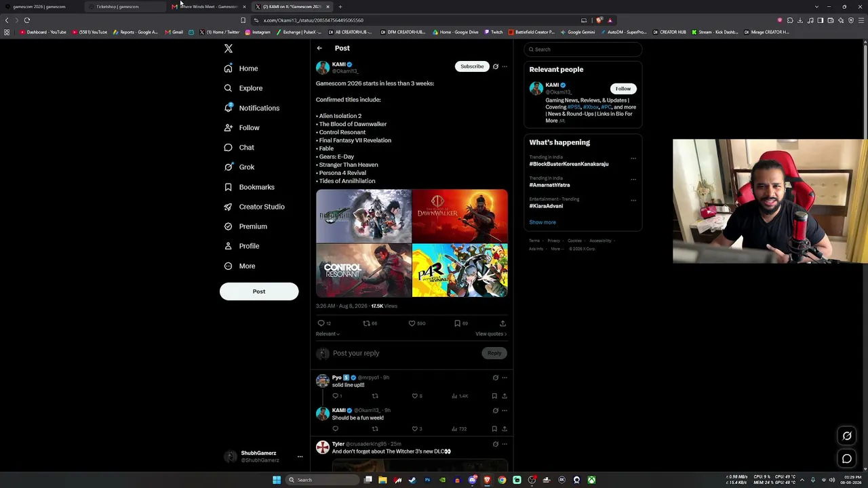Open View quotes link

[x=491, y=334]
